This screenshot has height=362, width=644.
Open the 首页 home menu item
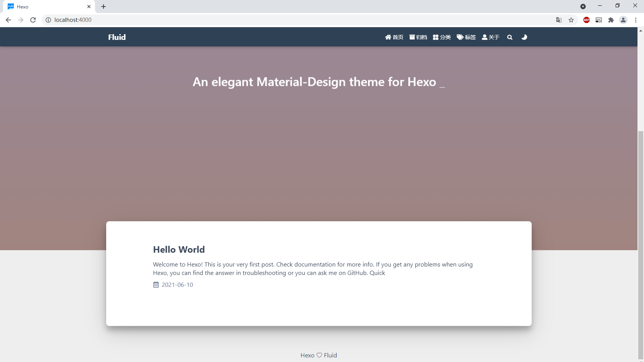394,37
